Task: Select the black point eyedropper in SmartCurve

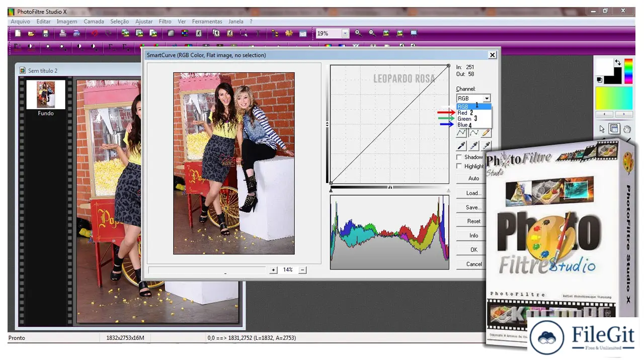Action: pos(461,146)
